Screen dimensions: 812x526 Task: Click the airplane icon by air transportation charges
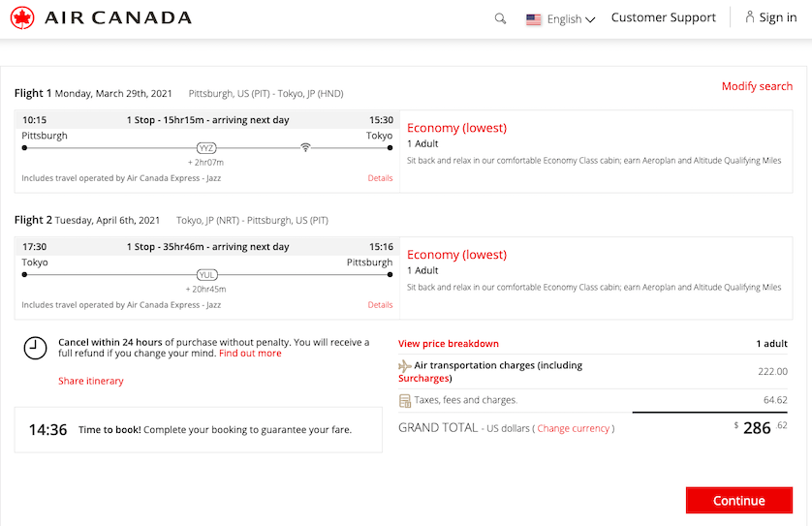point(405,366)
